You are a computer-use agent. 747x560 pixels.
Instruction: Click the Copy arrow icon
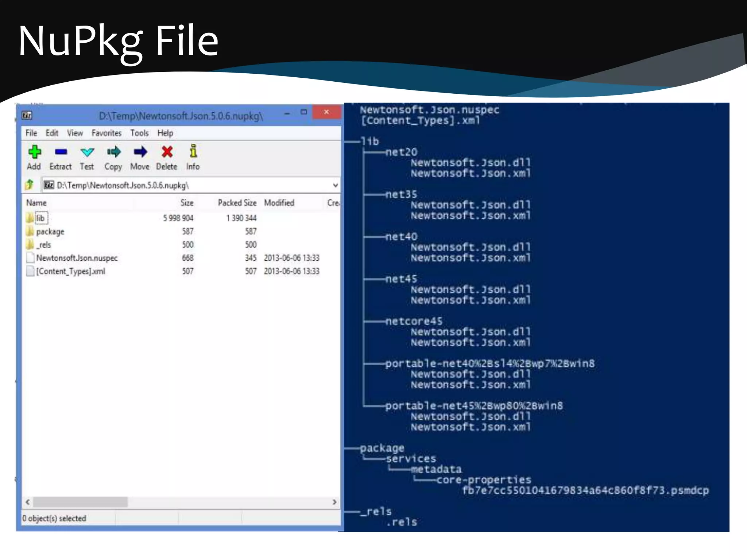114,152
